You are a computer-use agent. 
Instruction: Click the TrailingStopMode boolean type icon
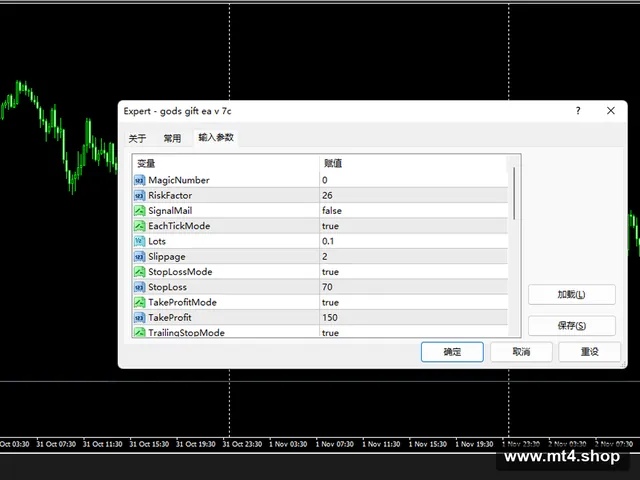point(139,332)
